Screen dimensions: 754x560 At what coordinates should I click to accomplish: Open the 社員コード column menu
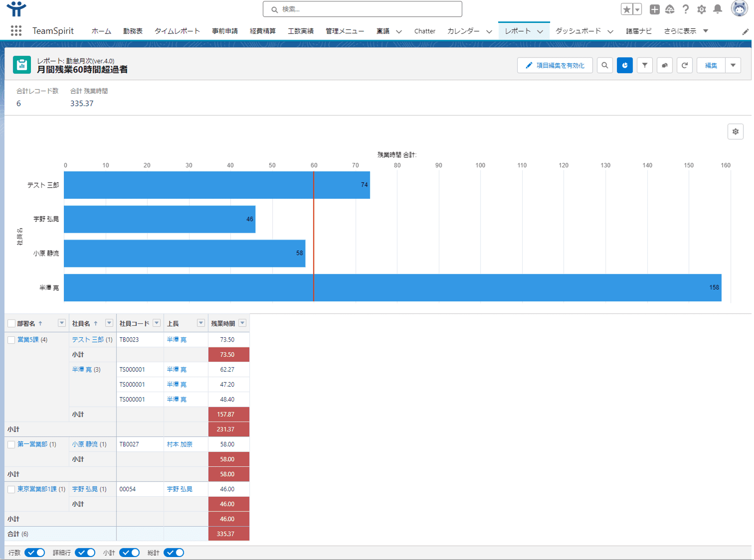click(156, 323)
